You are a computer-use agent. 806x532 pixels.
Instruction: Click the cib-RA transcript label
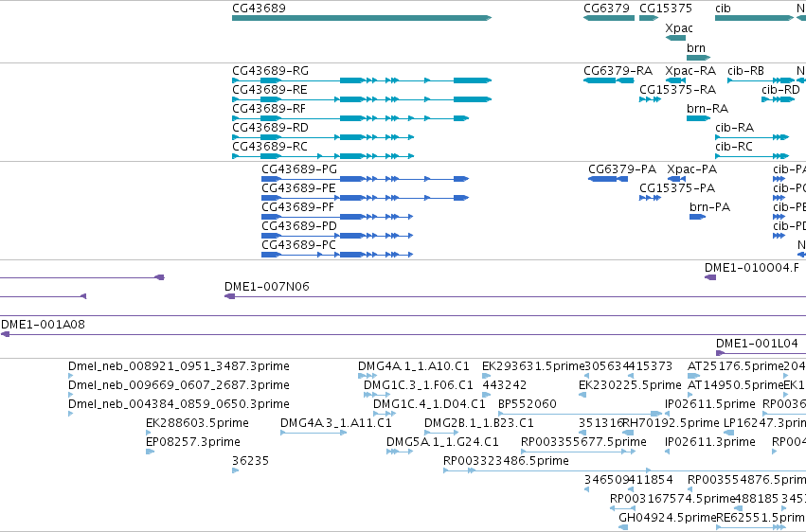tap(734, 128)
